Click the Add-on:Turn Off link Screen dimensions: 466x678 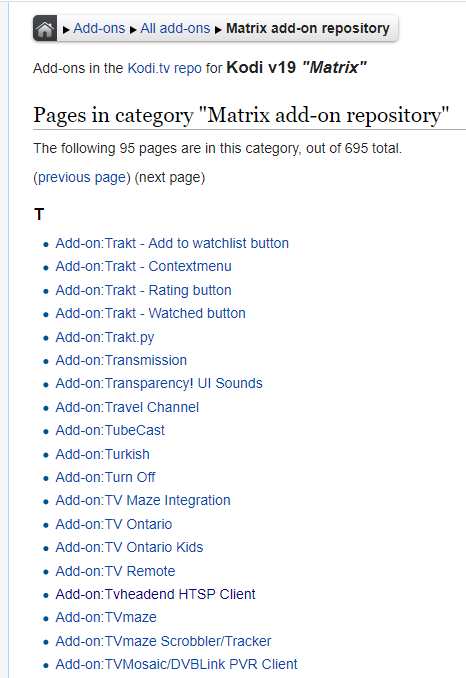pos(105,477)
